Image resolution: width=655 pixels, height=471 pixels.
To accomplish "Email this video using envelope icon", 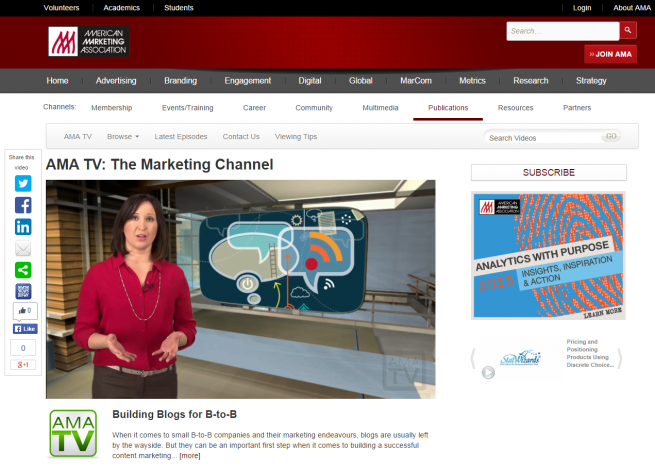I will click(23, 248).
